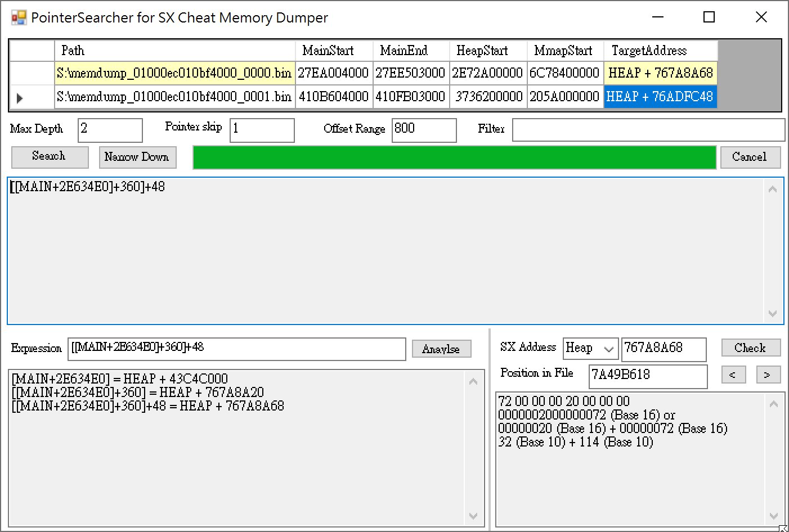The height and width of the screenshot is (532, 789).
Task: Select MainEnd cell 410FB03000
Action: point(411,97)
